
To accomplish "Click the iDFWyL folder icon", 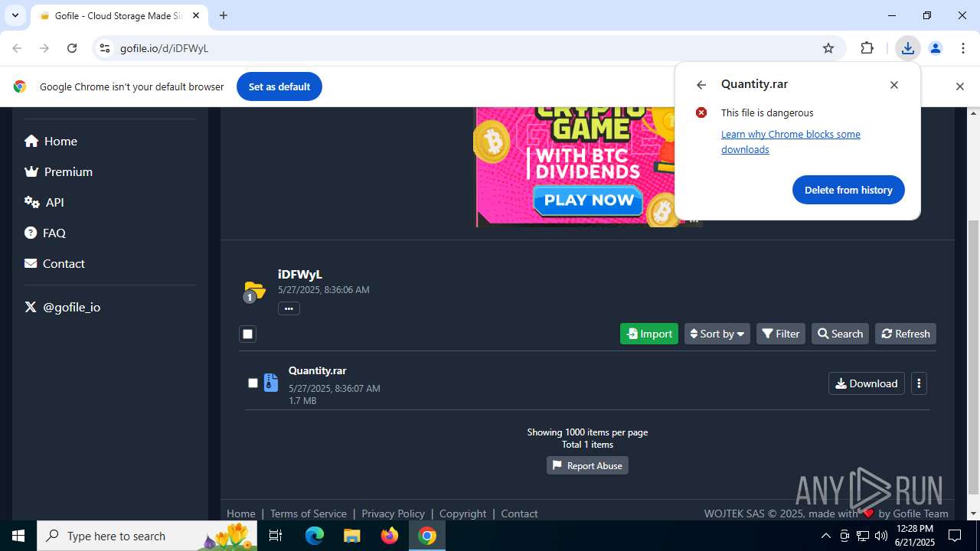I will 253,291.
